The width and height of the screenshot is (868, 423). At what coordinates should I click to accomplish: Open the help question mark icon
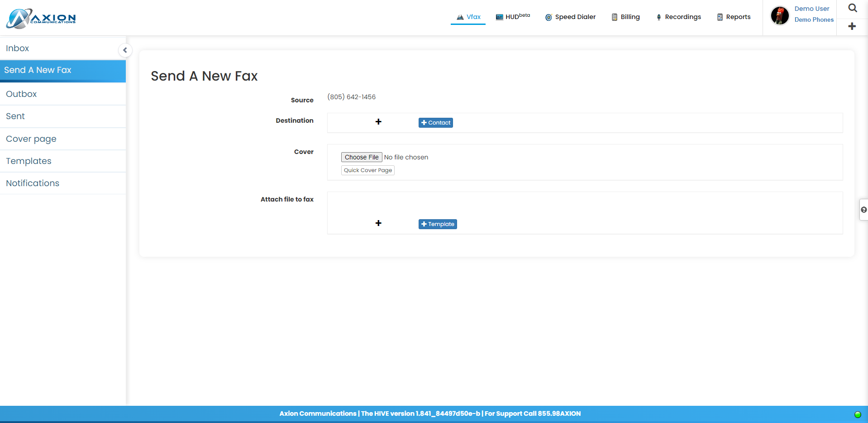click(x=863, y=210)
